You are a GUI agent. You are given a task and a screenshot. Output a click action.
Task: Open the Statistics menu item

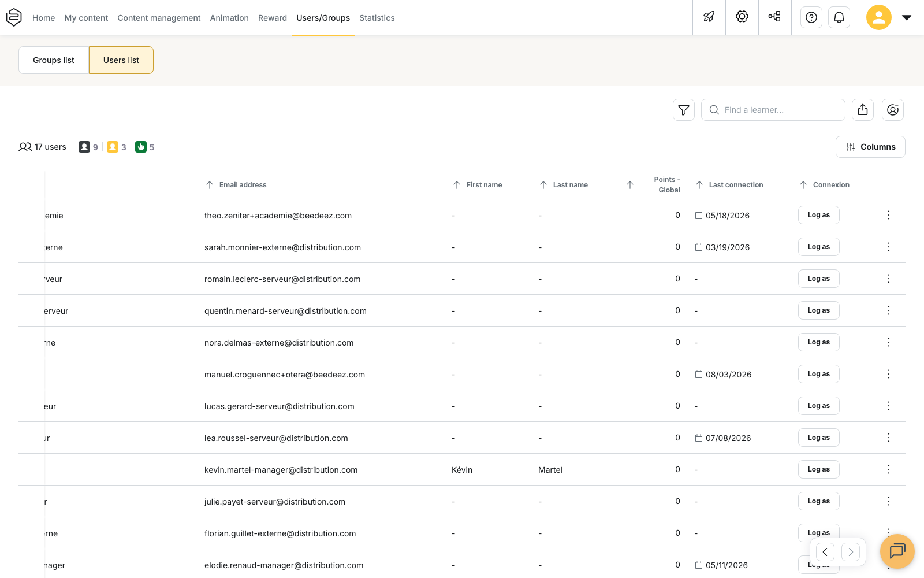pyautogui.click(x=377, y=18)
